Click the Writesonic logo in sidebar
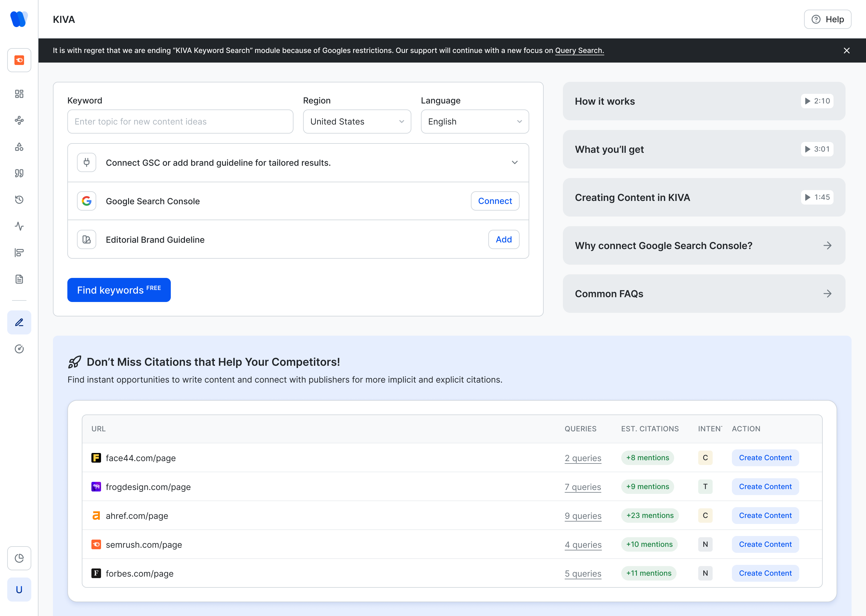 tap(19, 19)
